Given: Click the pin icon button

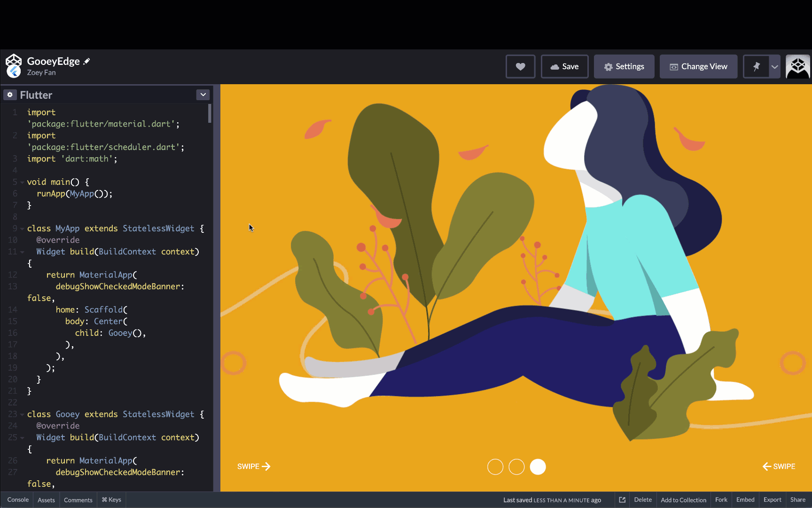Looking at the screenshot, I should [x=756, y=67].
